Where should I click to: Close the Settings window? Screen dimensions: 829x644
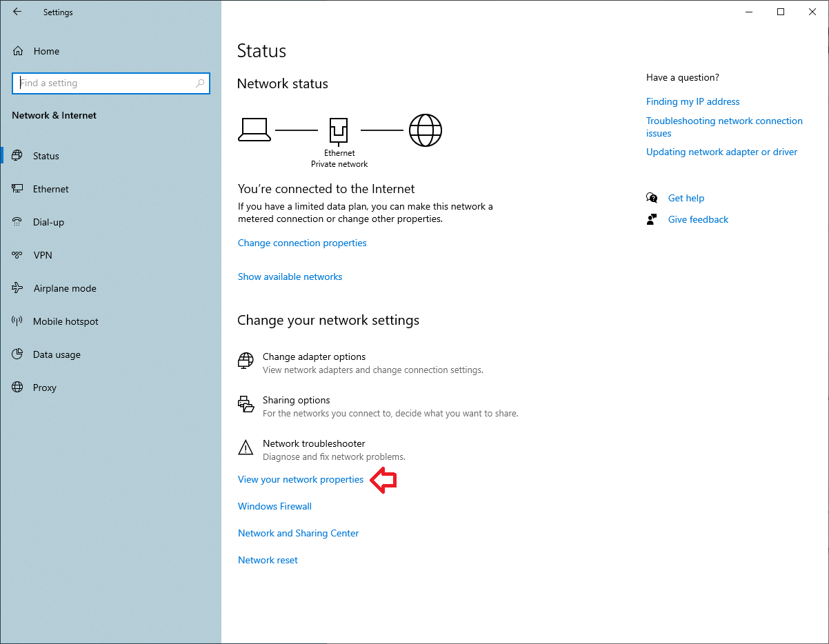tap(812, 12)
